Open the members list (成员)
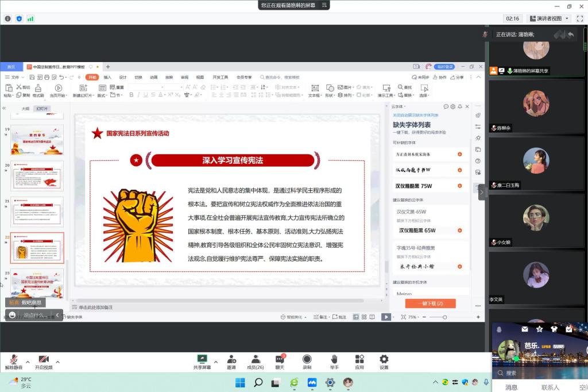The height and width of the screenshot is (392, 588). [255, 360]
